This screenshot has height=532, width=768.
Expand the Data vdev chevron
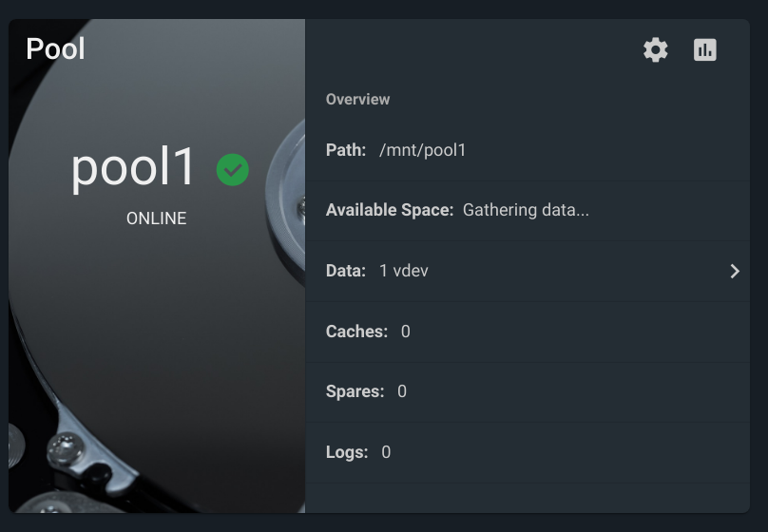[x=734, y=271]
